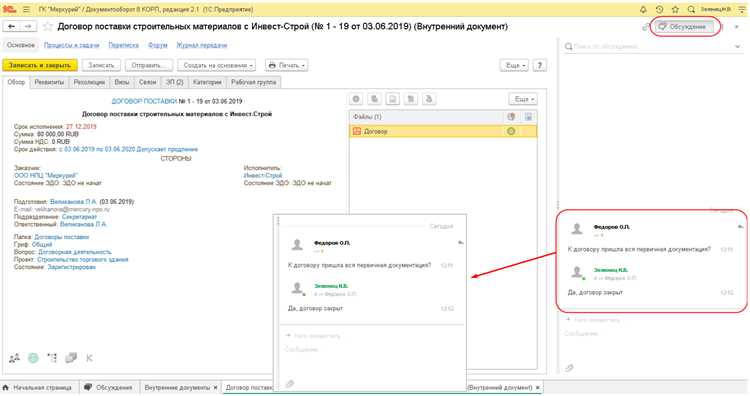This screenshot has width=750, height=396.
Task: Select the Договор file row
Action: click(x=443, y=131)
